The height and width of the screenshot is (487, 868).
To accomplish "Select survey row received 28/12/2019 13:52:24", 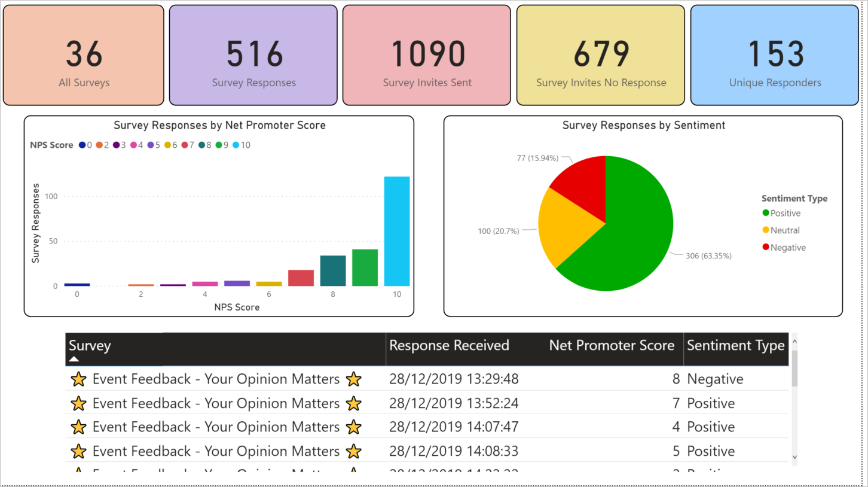I will click(x=427, y=403).
